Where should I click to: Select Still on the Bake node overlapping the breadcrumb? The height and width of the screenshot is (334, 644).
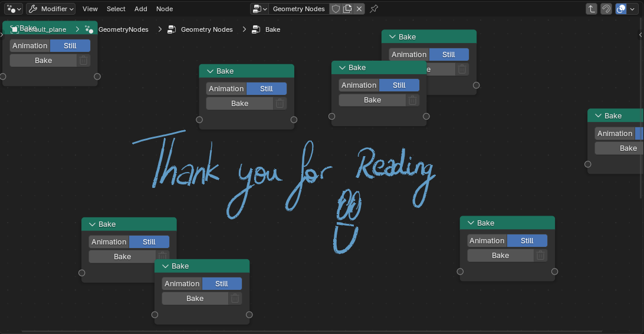click(70, 45)
